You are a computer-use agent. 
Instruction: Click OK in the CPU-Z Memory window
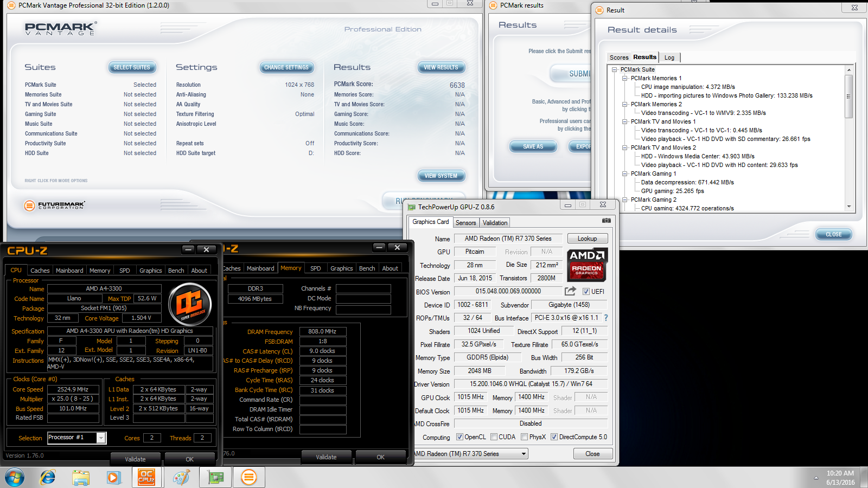pos(381,457)
